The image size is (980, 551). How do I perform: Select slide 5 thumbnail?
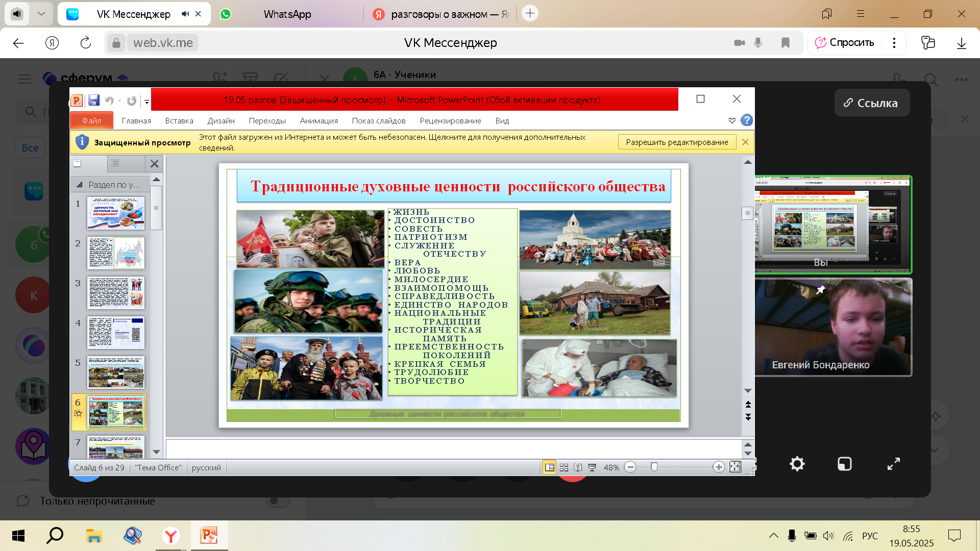point(116,372)
